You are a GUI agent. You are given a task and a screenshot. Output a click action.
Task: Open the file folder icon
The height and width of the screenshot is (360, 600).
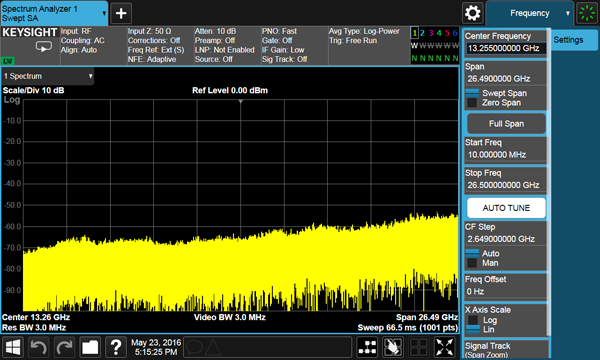coord(90,348)
